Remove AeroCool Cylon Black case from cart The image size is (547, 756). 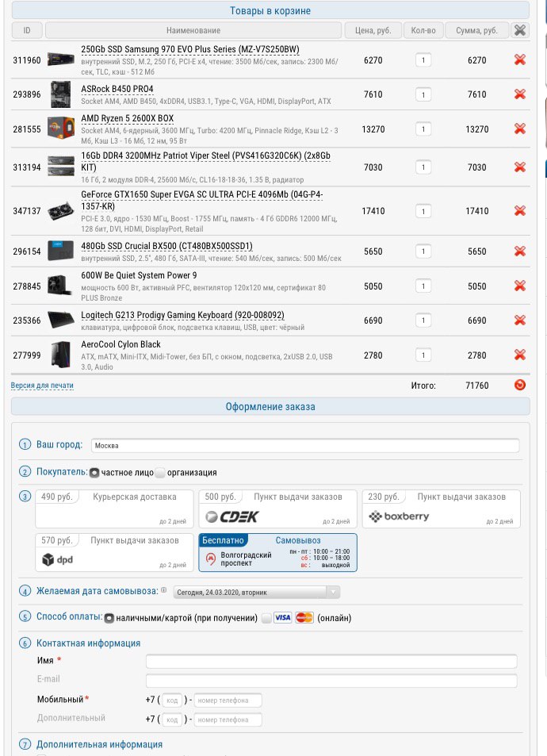519,355
